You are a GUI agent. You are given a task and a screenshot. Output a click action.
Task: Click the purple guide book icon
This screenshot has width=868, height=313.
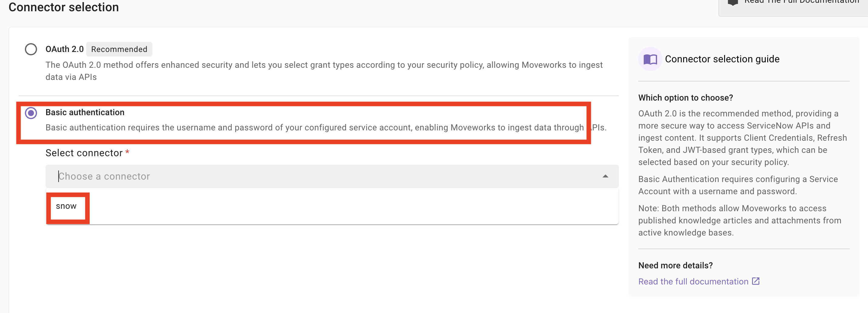point(650,59)
